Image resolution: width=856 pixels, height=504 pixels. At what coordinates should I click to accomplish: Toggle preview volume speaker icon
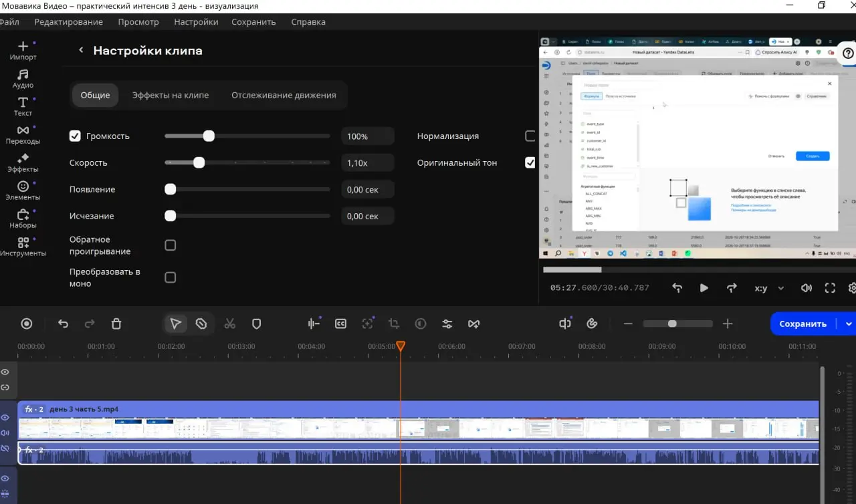807,288
